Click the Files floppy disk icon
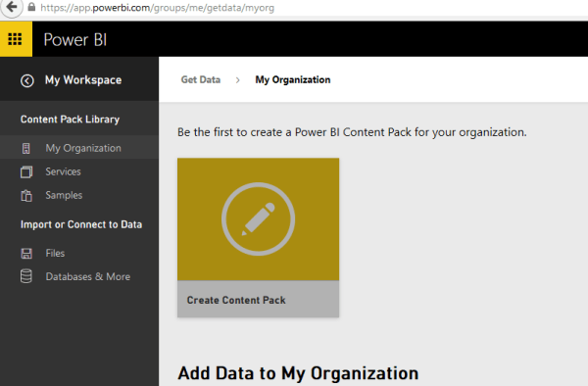The image size is (588, 386). 26,254
